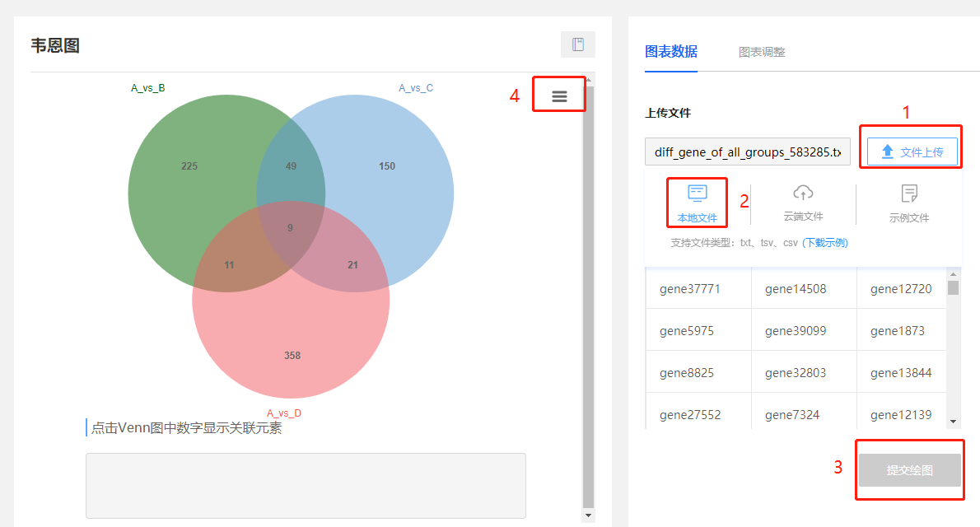Click the uploaded file name field
This screenshot has height=527, width=980.
[747, 152]
